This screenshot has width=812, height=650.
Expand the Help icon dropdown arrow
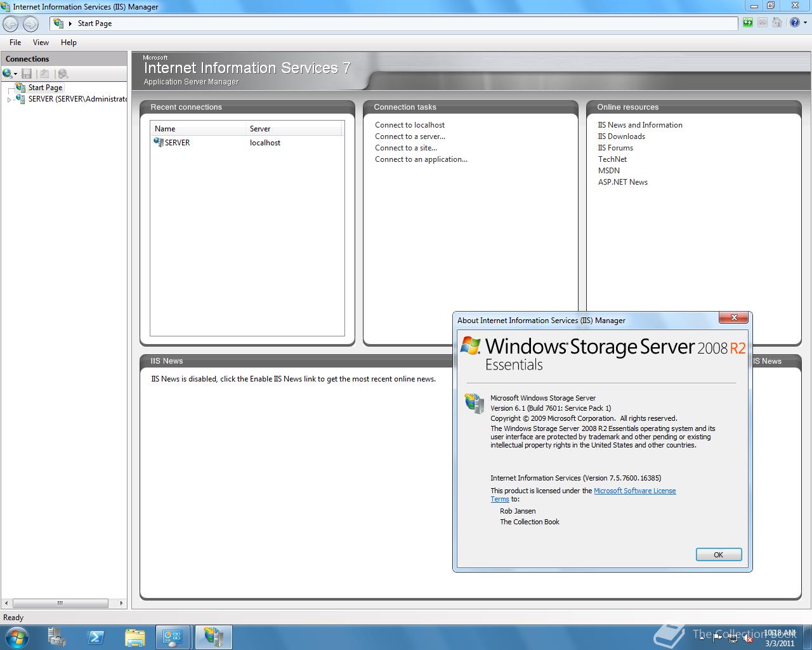pyautogui.click(x=806, y=23)
